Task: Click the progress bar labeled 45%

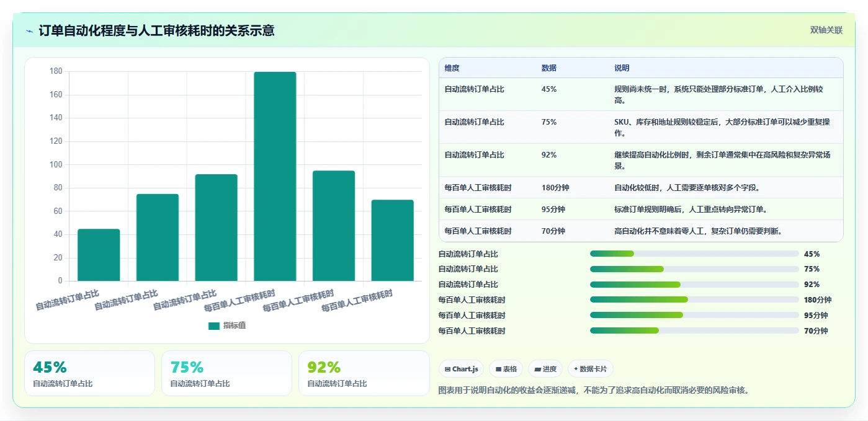Action: click(694, 254)
